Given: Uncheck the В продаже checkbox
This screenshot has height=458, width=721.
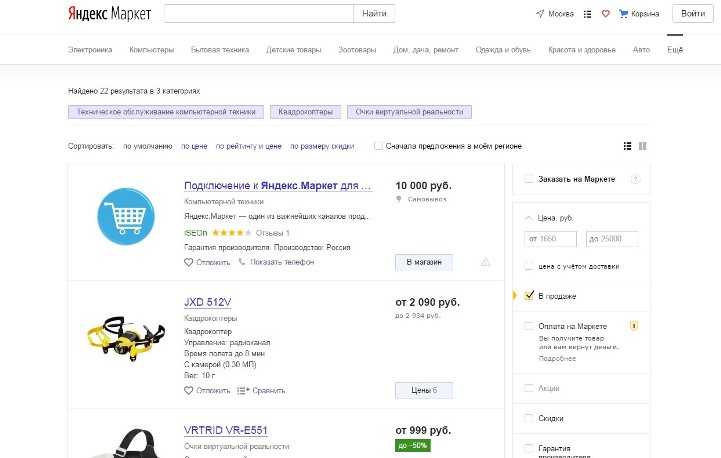Looking at the screenshot, I should pos(529,296).
